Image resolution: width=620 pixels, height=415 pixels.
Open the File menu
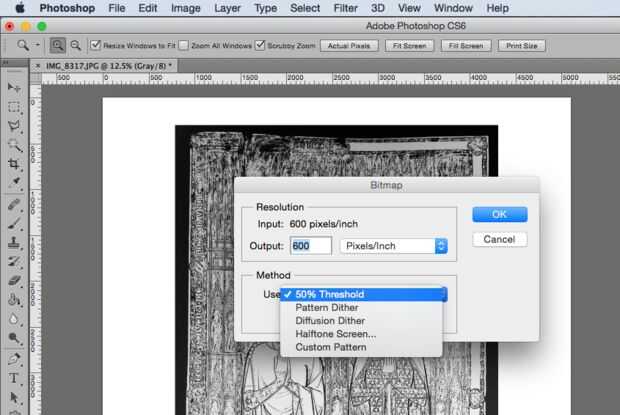pyautogui.click(x=117, y=8)
